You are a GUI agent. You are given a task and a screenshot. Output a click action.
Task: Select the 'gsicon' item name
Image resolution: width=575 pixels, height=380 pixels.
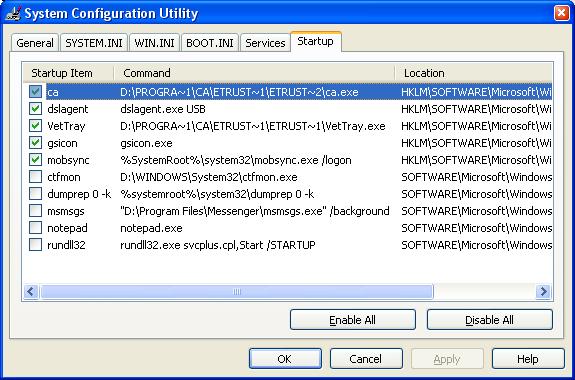tap(62, 143)
